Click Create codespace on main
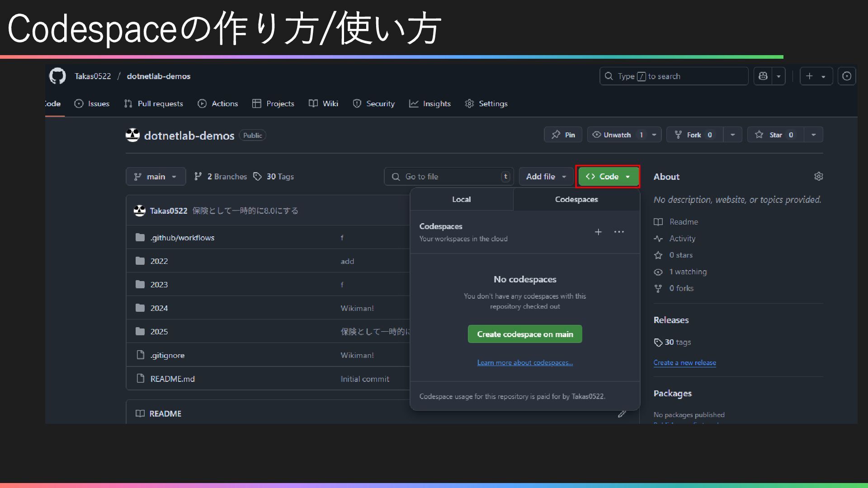This screenshot has width=868, height=488. tap(525, 334)
